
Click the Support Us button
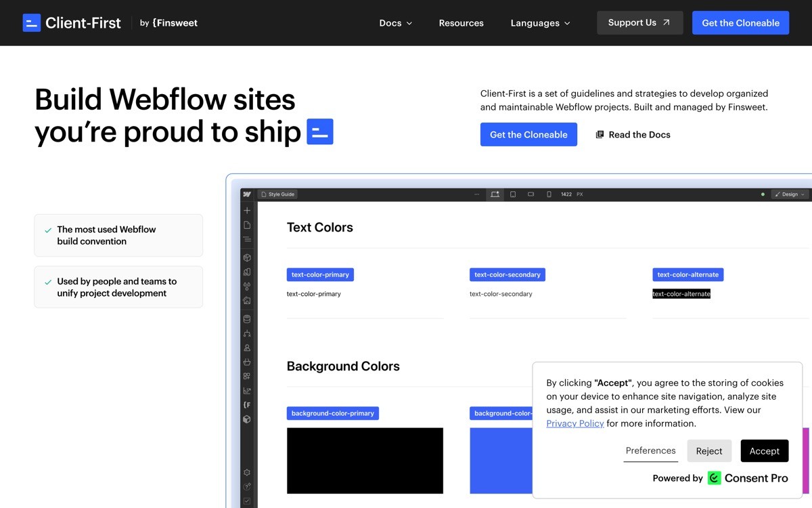639,23
